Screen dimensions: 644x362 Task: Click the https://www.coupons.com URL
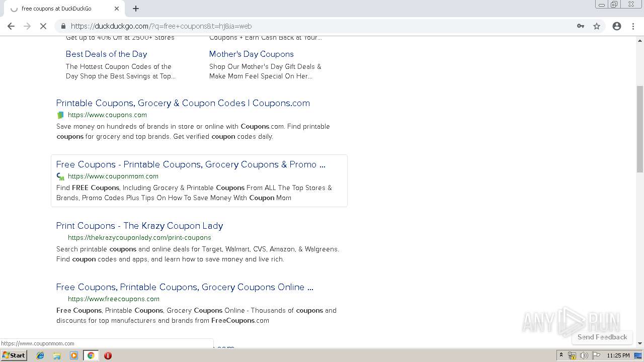(107, 115)
